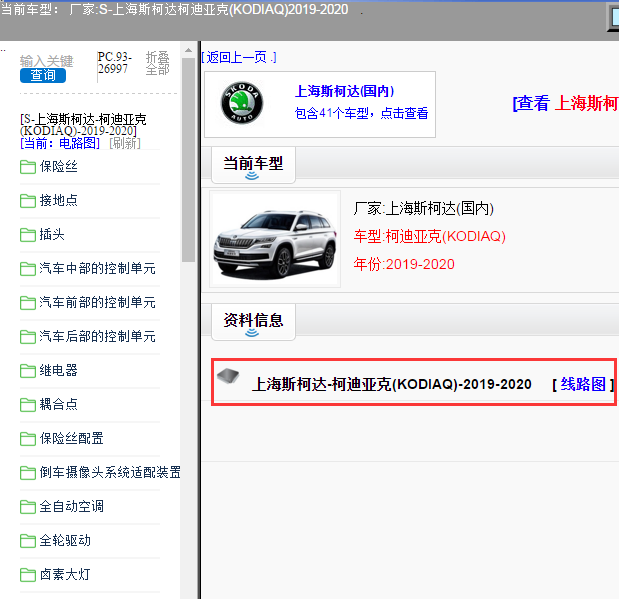The width and height of the screenshot is (619, 599).
Task: Select the 汽车前部的控制单元 label
Action: 97,302
